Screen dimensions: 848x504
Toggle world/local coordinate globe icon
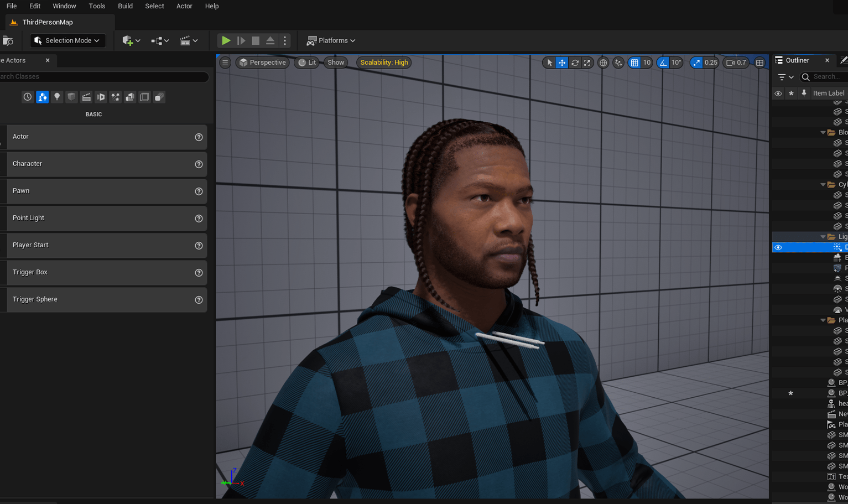pos(604,63)
